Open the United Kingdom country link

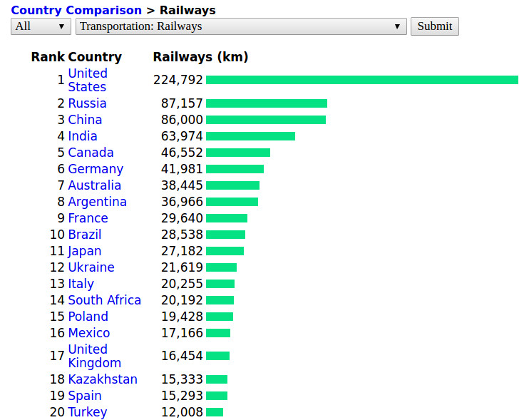95,356
